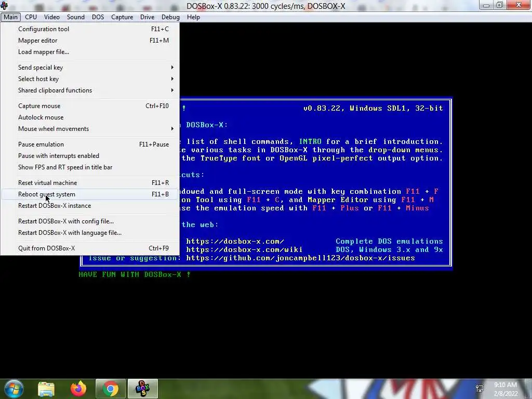
Task: Expand Mouse wheel movements submenu
Action: [x=90, y=129]
